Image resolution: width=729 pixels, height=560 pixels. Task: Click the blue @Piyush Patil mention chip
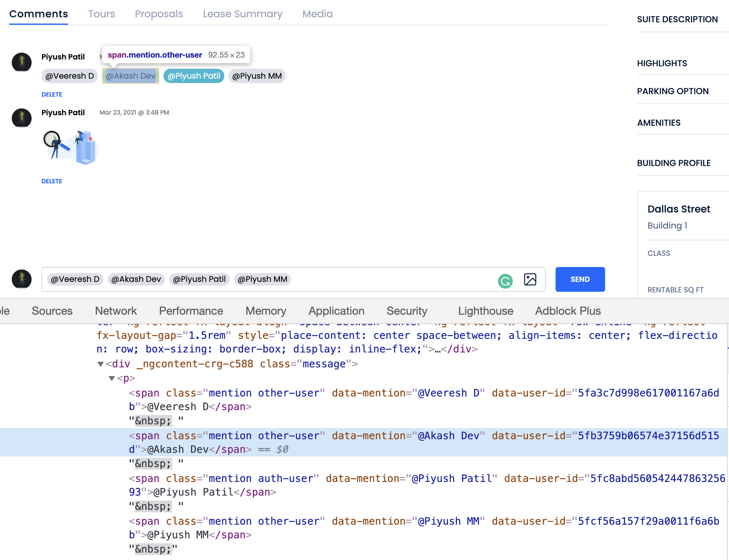(x=194, y=76)
